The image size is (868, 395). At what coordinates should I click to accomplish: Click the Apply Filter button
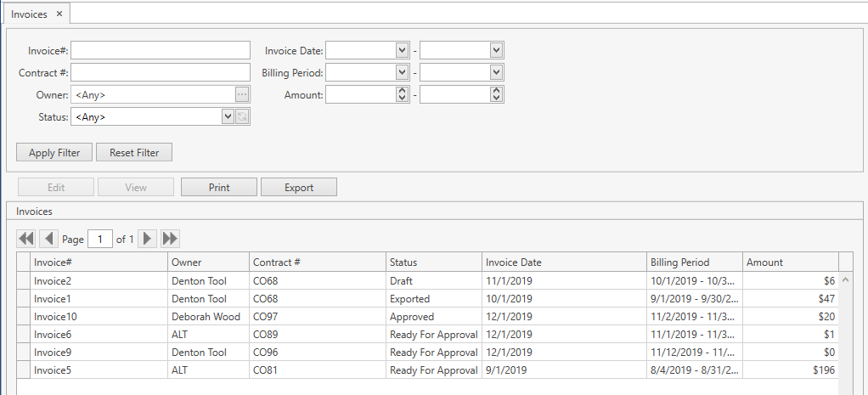point(54,153)
